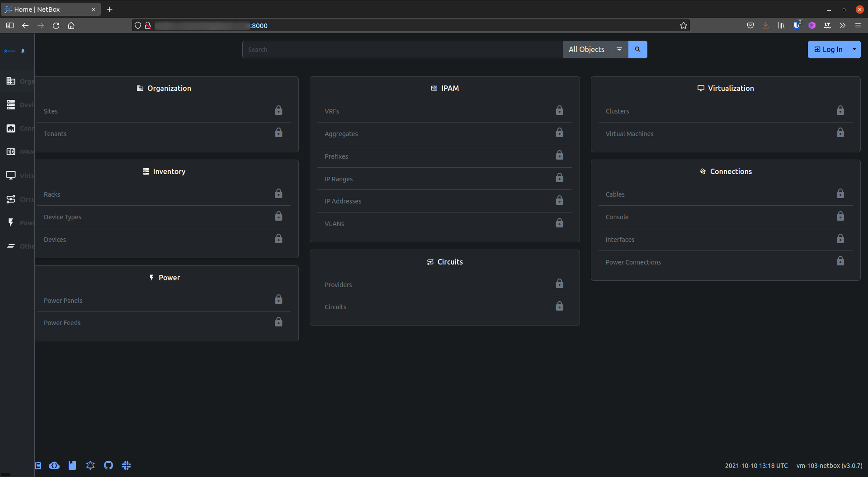Viewport: 868px width, 477px height.
Task: Select the Home | NetBox browser tab
Action: (51, 9)
